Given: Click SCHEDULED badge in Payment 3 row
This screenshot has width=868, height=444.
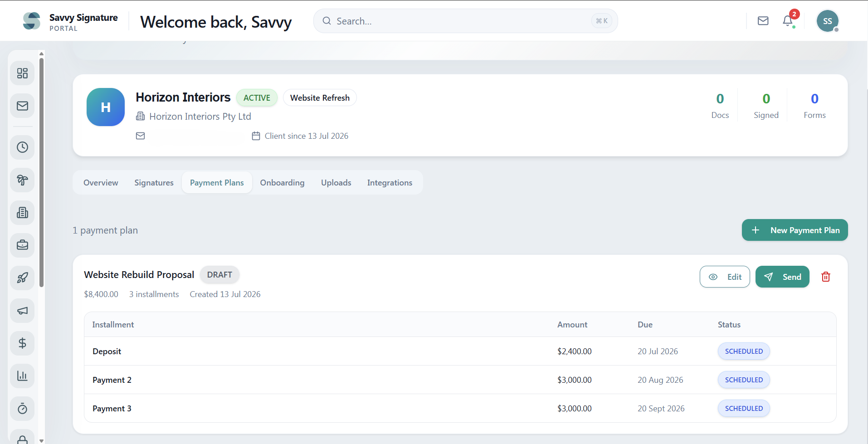Looking at the screenshot, I should 744,409.
